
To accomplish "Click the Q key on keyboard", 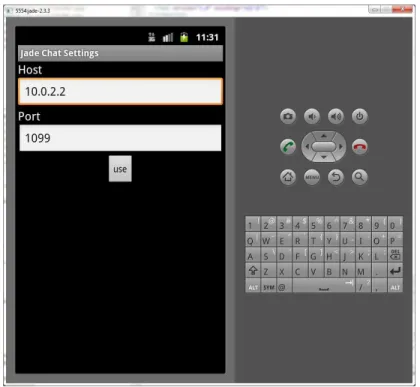I will [x=253, y=239].
